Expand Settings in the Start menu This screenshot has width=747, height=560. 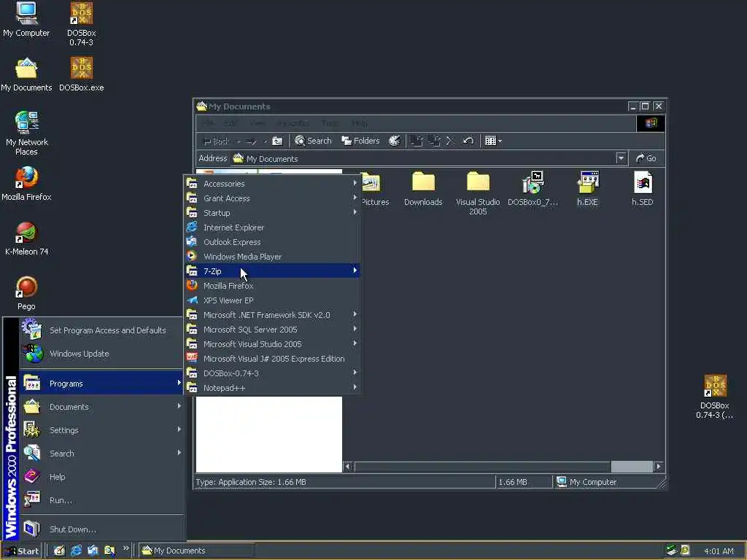point(101,430)
